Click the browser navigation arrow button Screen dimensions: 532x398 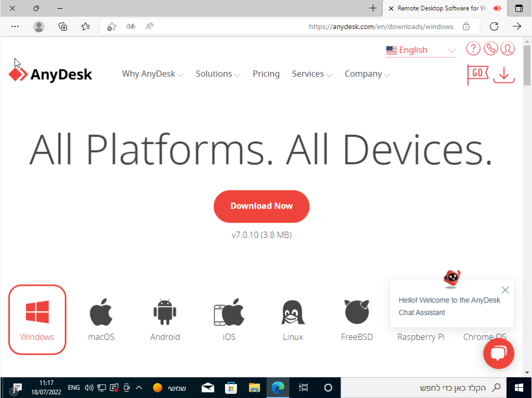coord(517,26)
